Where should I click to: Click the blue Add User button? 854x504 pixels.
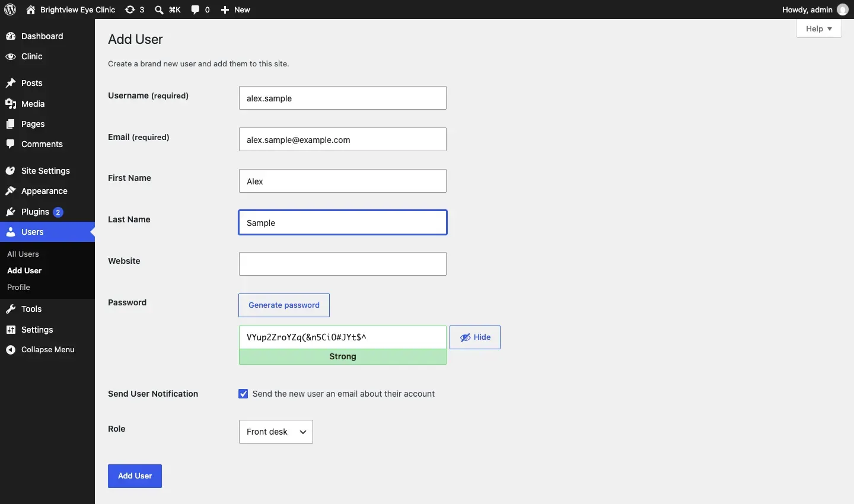pyautogui.click(x=135, y=476)
